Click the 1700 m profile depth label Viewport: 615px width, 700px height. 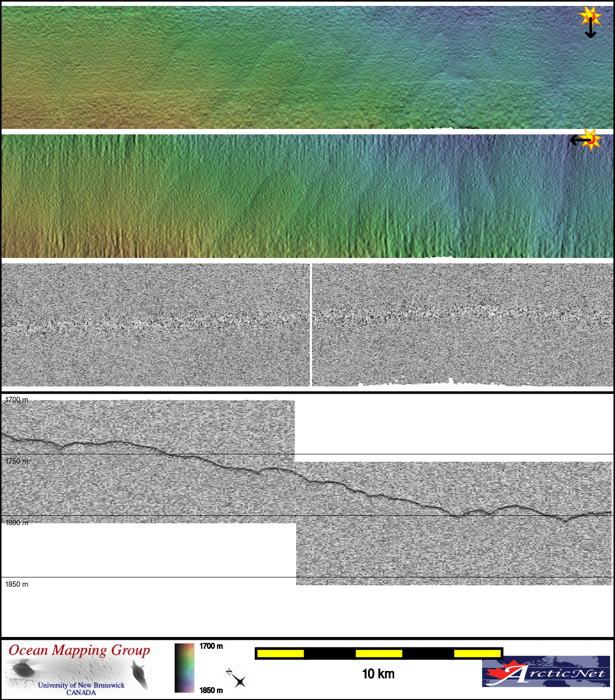click(x=17, y=400)
